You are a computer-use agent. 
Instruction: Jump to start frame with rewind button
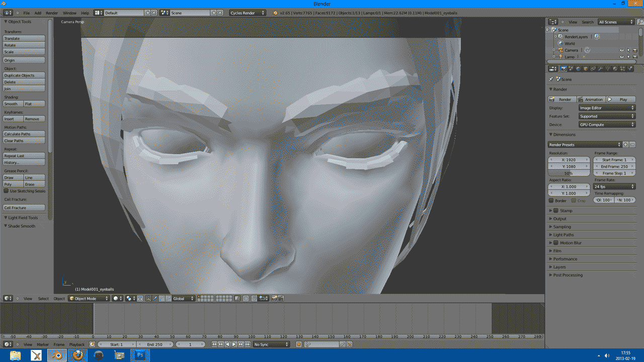click(x=213, y=344)
